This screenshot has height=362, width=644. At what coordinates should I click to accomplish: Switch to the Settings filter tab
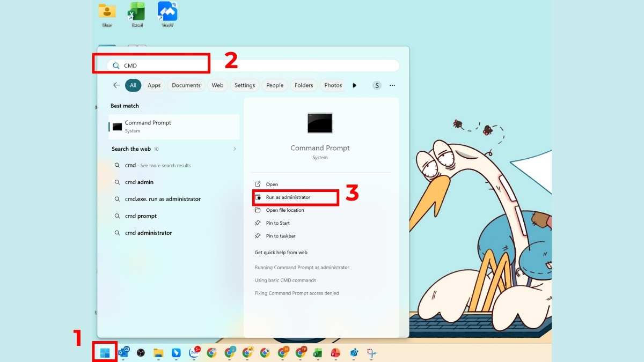point(244,85)
